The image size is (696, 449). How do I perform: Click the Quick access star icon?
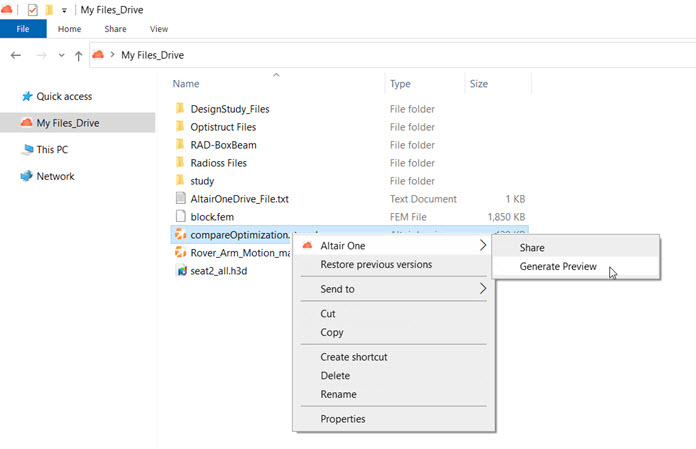tap(25, 97)
